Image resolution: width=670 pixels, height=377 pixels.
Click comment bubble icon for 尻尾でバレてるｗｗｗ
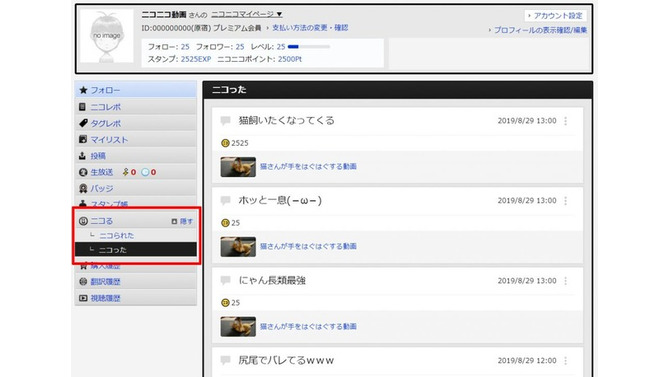click(225, 360)
